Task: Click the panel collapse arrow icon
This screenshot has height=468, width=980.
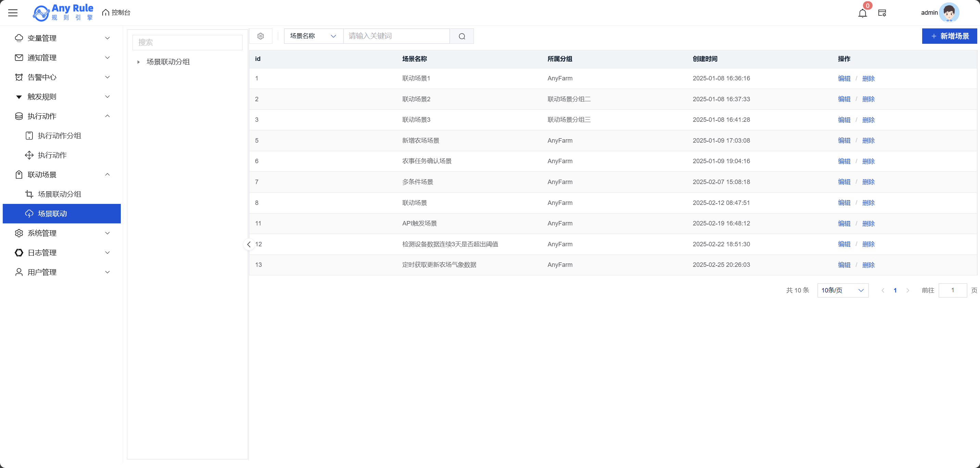Action: [x=249, y=244]
